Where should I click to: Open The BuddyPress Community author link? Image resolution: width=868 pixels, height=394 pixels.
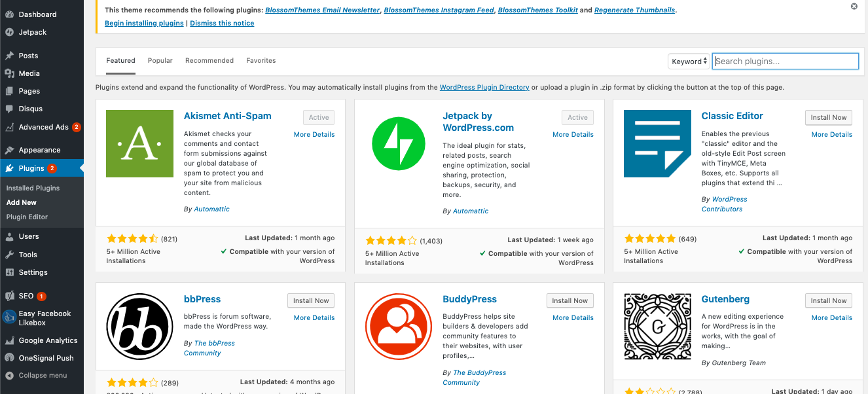475,378
